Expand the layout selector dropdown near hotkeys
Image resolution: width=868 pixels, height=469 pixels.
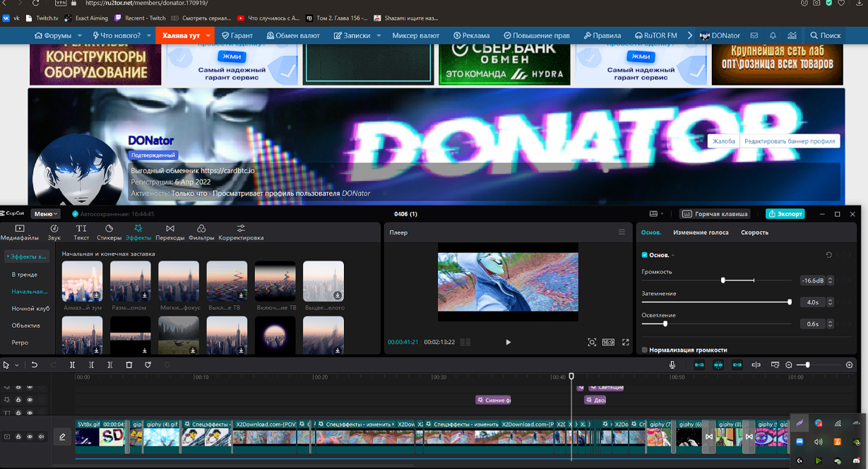click(x=656, y=214)
